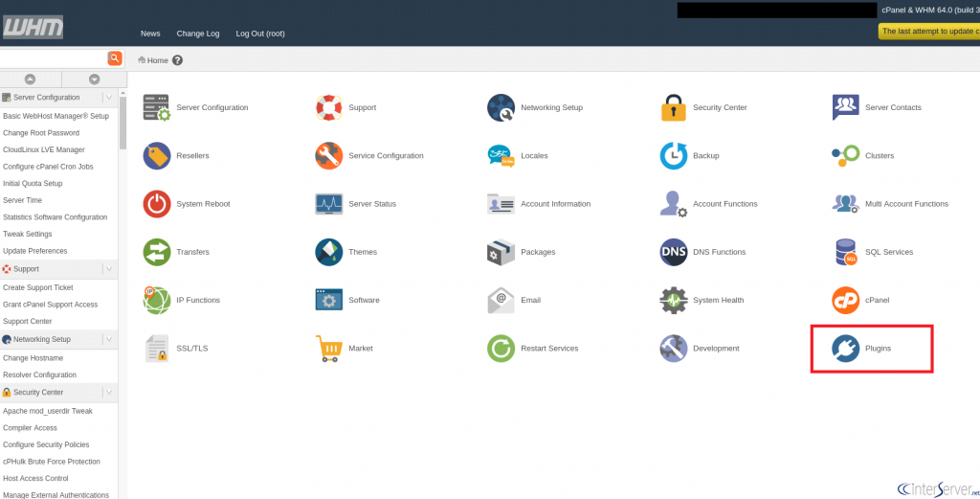The width and height of the screenshot is (980, 499).
Task: Click the Home help question mark
Action: pos(177,60)
